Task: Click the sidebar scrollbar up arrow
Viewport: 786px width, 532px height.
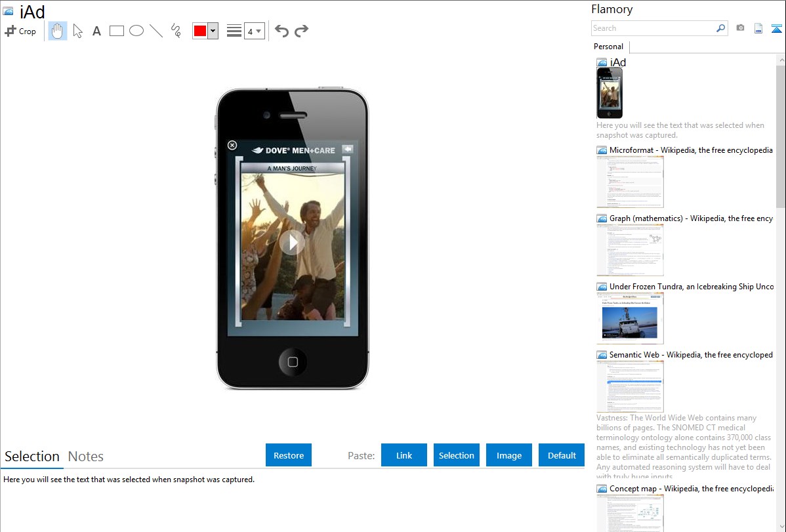Action: pos(781,60)
